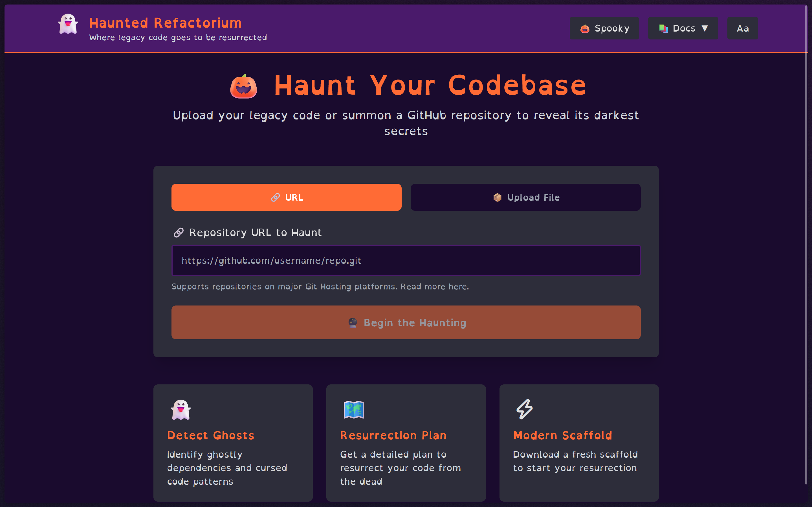Click the lightning bolt icon on Modern Scaffold
The width and height of the screenshot is (812, 507).
pyautogui.click(x=524, y=409)
